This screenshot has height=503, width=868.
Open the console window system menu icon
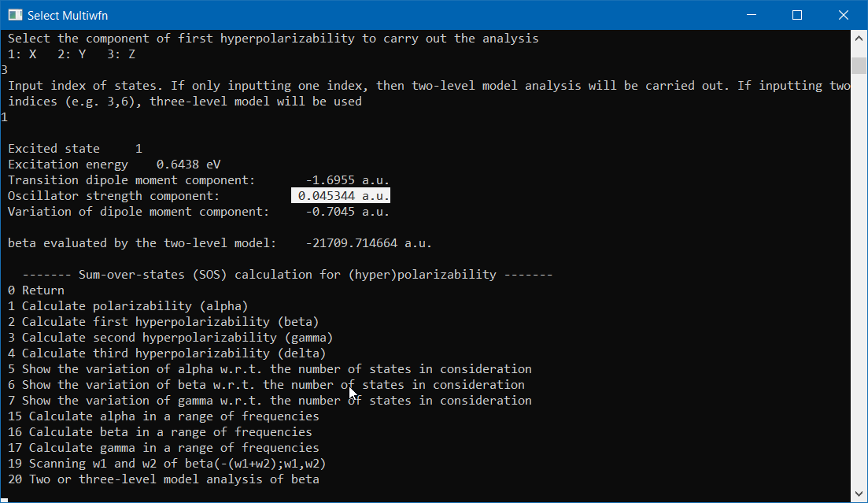pos(15,15)
